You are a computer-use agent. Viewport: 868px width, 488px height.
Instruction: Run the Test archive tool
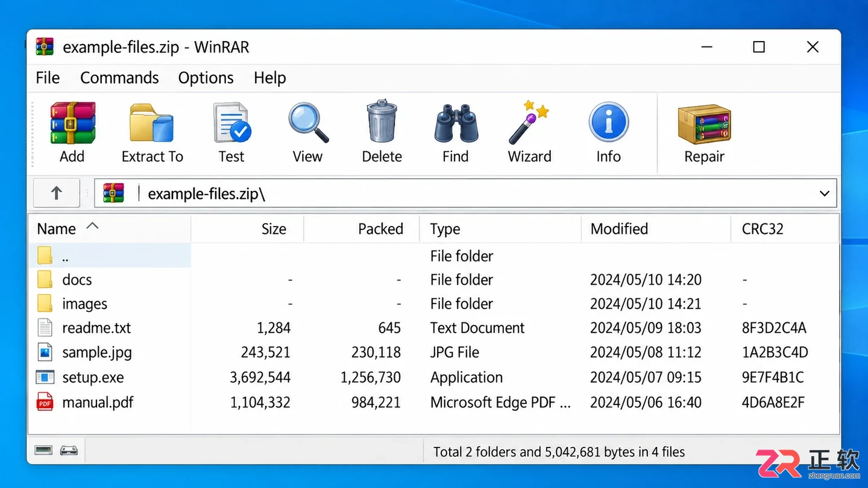232,123
